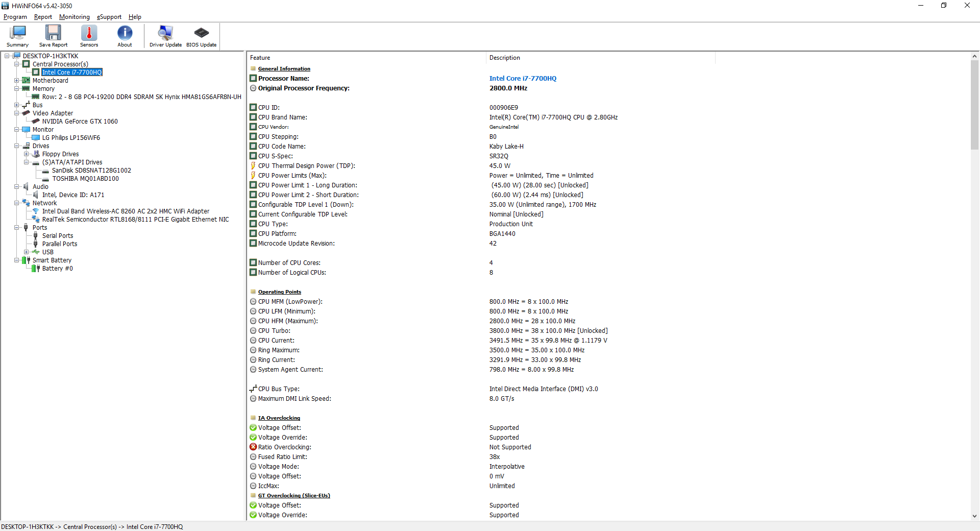
Task: Click the WiFi adapter icon
Action: (x=36, y=211)
